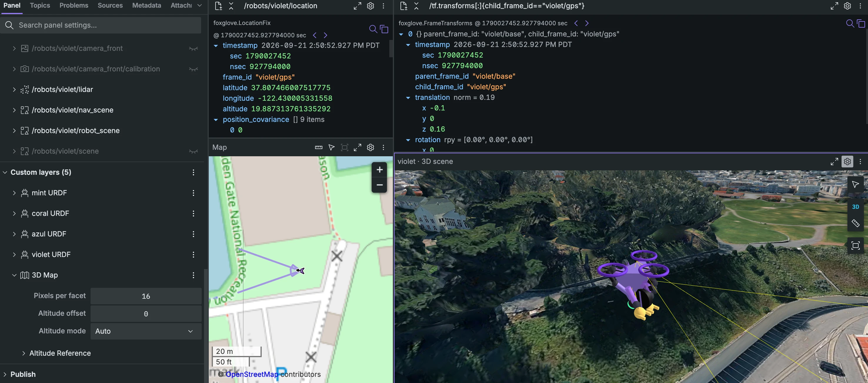Expand the /robots/violet/lidar topic settings
Viewport: 868px width, 383px height.
point(14,90)
